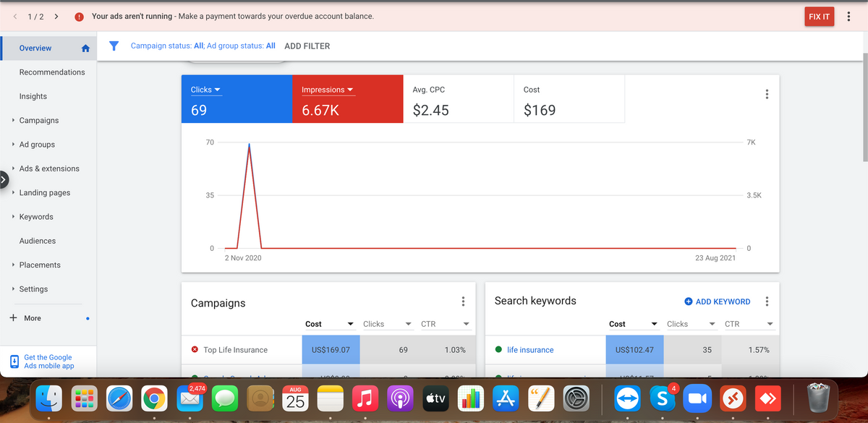The width and height of the screenshot is (868, 423).
Task: Click the Avg. CPC $2.45 metric tile
Action: click(458, 99)
